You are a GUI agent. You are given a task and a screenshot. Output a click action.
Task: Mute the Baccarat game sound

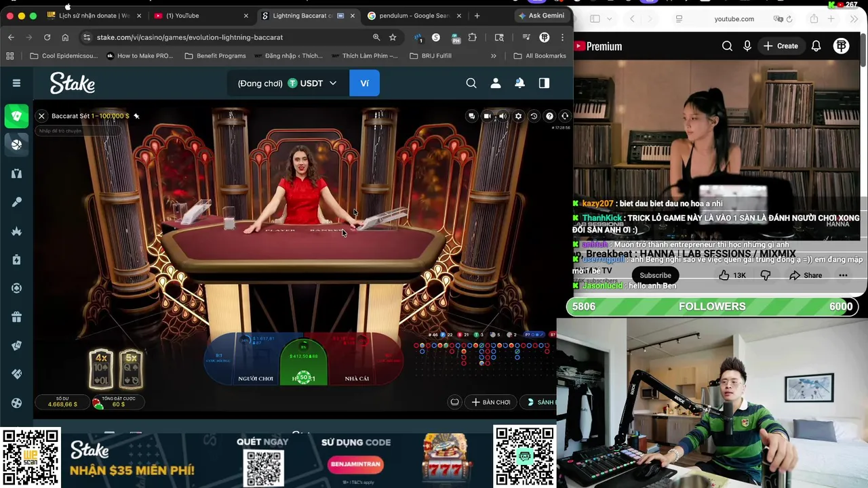tap(502, 116)
